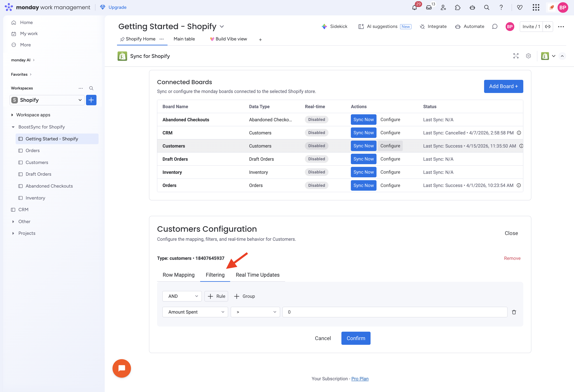Open Workspaces three-dot options
574x392 pixels.
tap(81, 88)
